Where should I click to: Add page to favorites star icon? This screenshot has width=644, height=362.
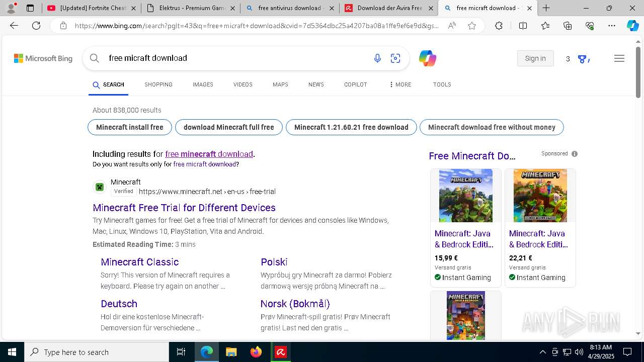click(472, 26)
